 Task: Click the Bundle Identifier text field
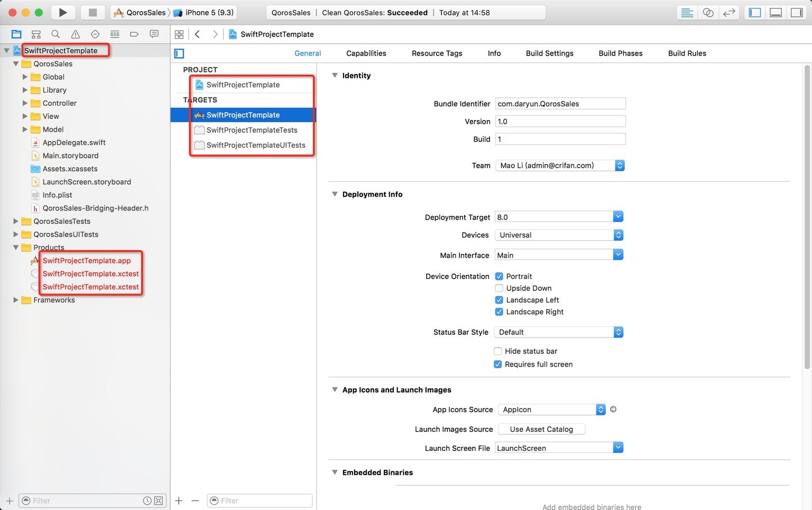[x=560, y=104]
